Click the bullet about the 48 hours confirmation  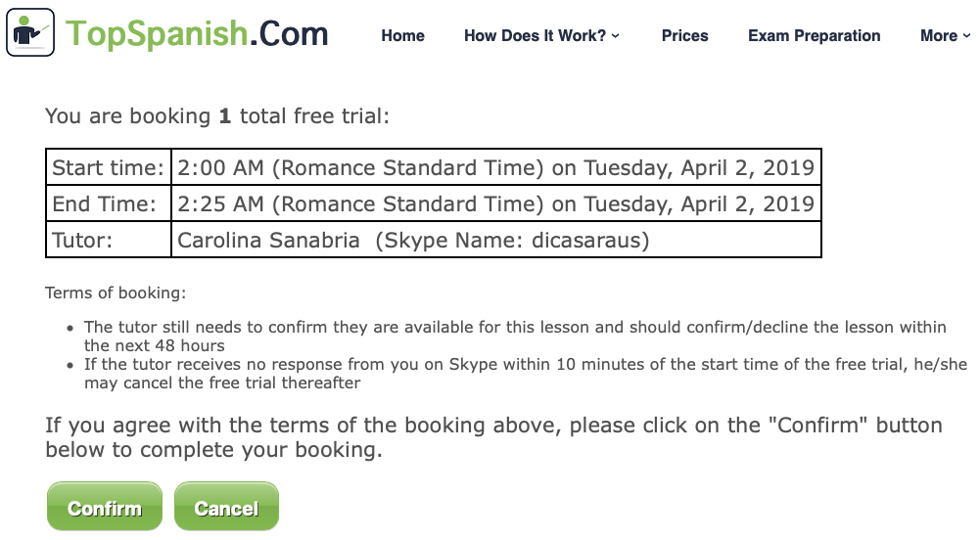[514, 336]
